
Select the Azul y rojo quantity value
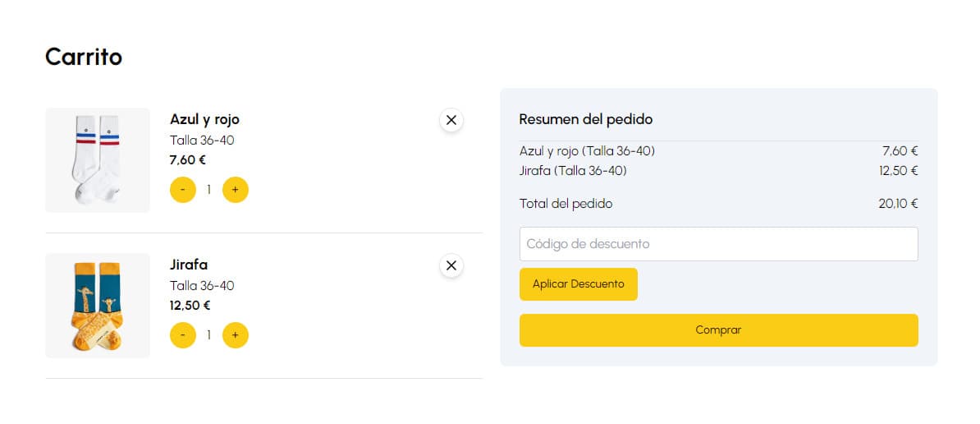[x=208, y=190]
